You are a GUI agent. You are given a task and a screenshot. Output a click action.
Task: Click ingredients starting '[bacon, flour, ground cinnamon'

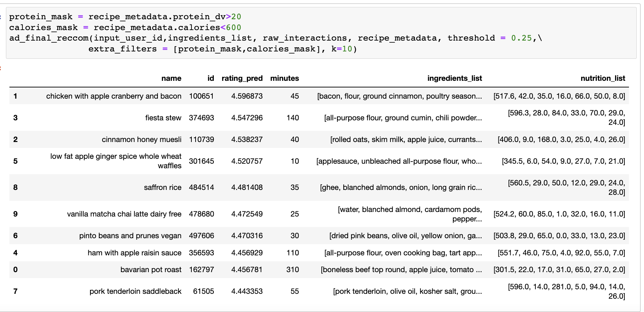click(x=400, y=96)
